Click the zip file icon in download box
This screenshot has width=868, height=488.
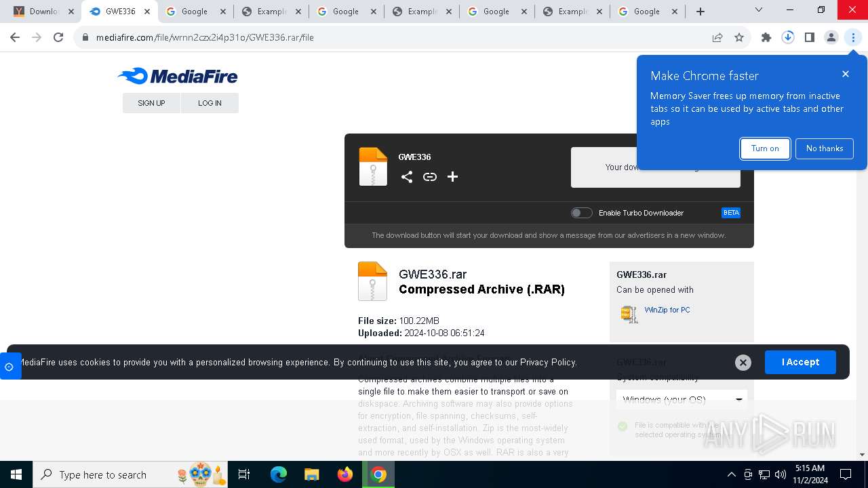[x=373, y=167]
